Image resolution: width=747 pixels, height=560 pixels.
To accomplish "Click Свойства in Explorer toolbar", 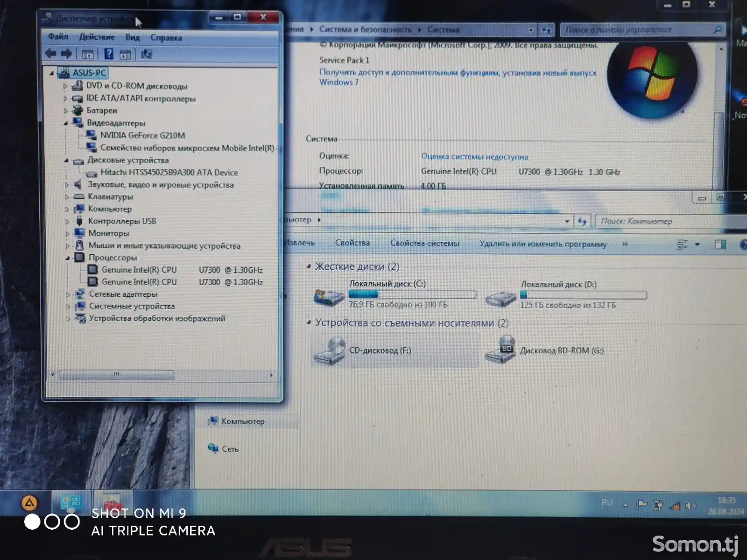I will (x=352, y=243).
